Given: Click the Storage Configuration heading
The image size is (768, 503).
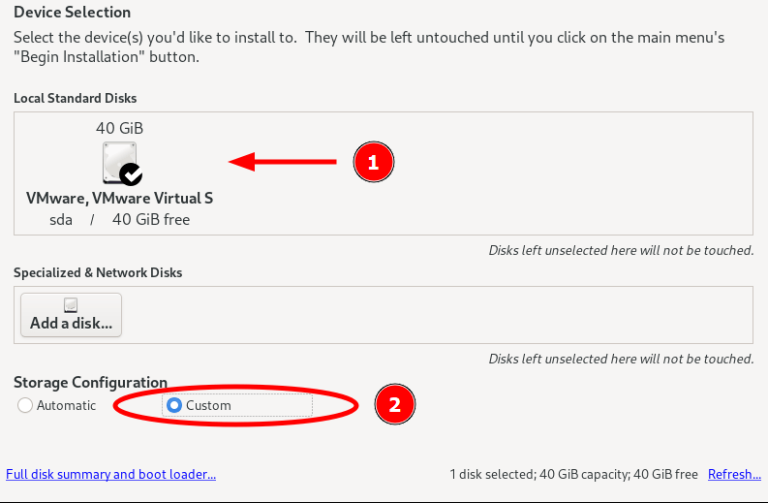Looking at the screenshot, I should 90,383.
